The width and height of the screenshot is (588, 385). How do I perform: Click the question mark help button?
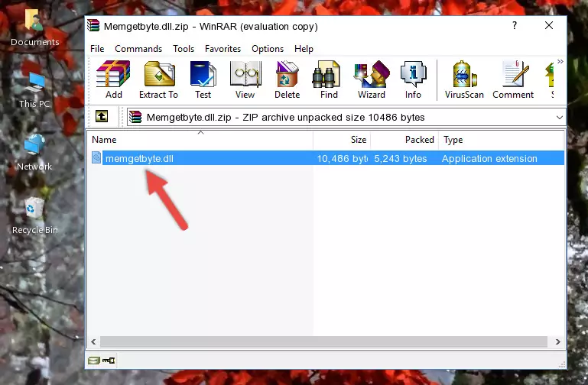point(515,25)
